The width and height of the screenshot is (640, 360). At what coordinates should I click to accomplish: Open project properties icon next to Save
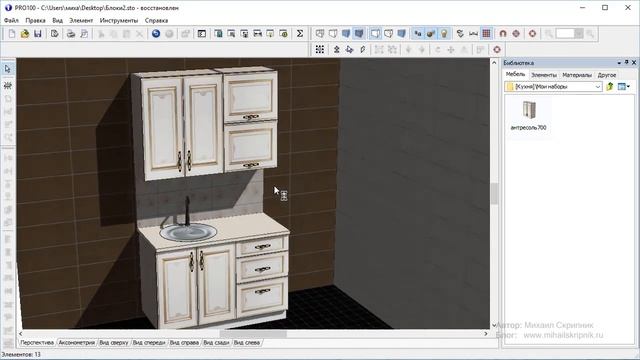coord(54,34)
